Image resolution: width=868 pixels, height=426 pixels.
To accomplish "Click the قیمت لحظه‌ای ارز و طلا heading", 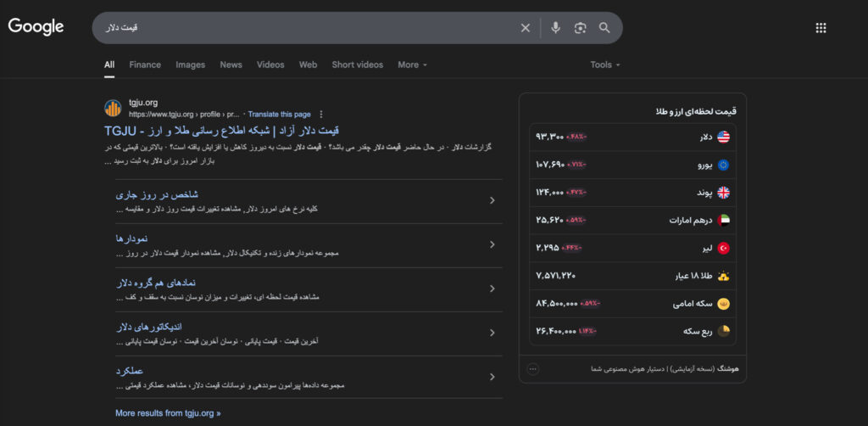I will [696, 111].
